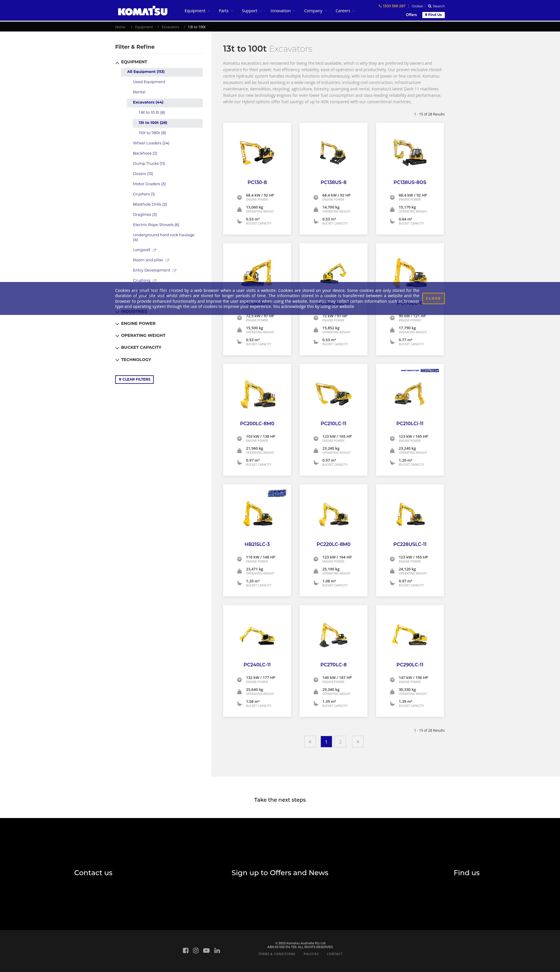Select the Dozers (13) filter
The height and width of the screenshot is (972, 560).
point(143,174)
